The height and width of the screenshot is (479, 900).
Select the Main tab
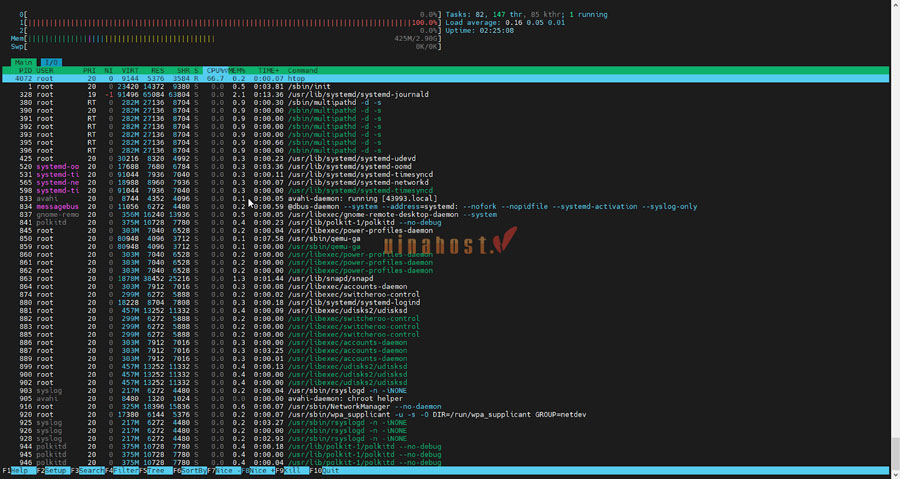24,62
